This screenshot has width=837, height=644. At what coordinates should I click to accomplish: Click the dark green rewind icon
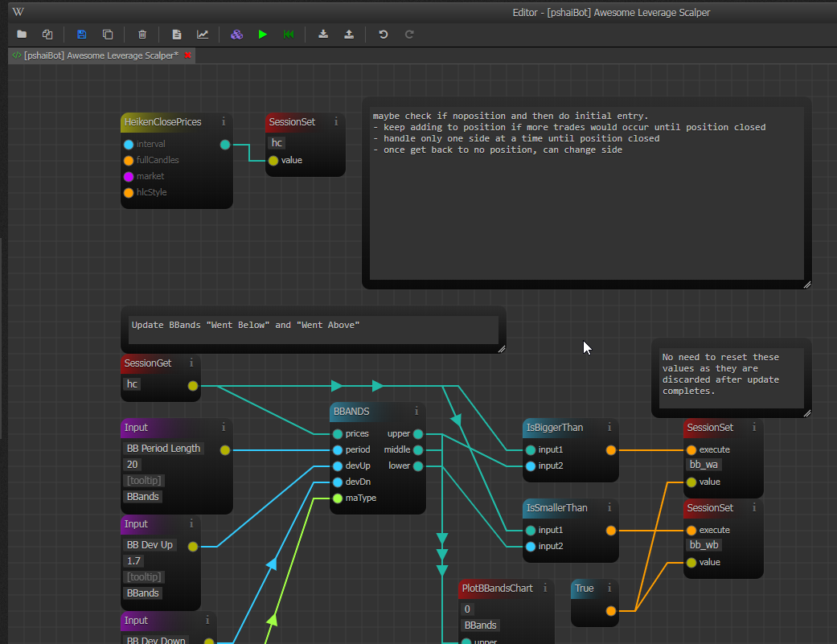(289, 34)
